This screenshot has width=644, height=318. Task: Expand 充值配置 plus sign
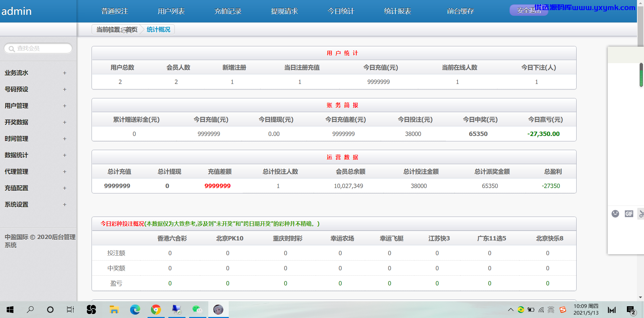pyautogui.click(x=65, y=188)
